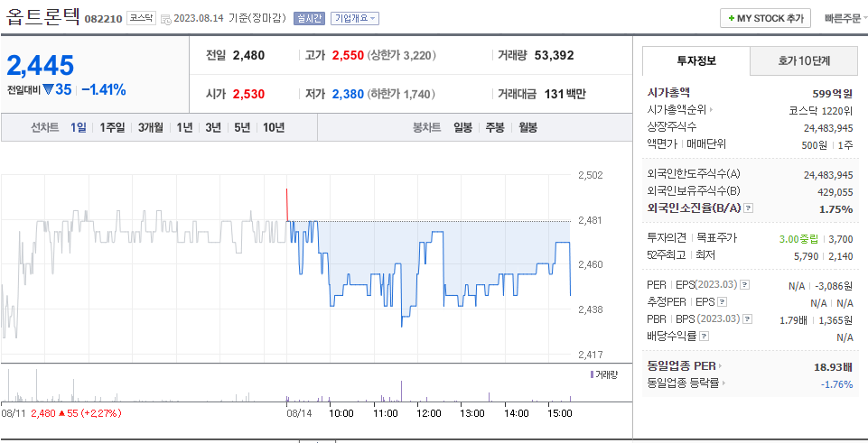Viewport: 868px width, 443px height.
Task: Click the 거래량 53,392 value
Action: pyautogui.click(x=554, y=55)
